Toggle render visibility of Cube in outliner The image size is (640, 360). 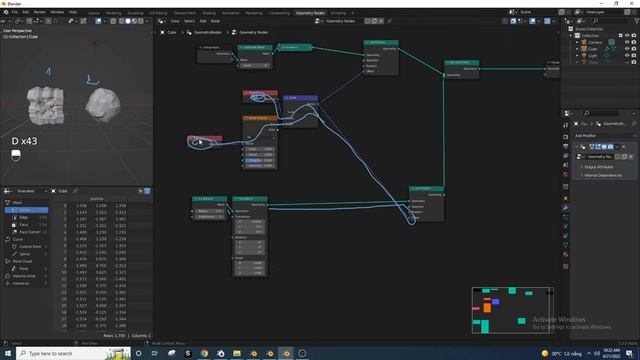coord(634,49)
